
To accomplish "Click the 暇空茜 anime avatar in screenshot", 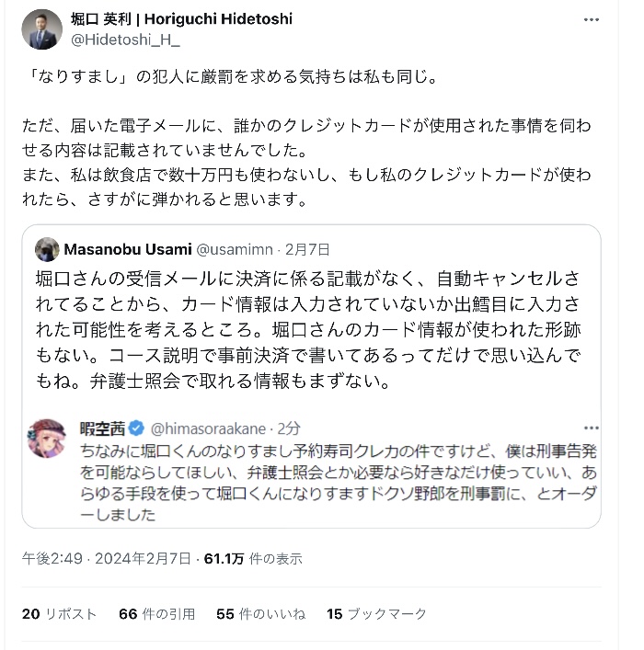I will pos(48,439).
